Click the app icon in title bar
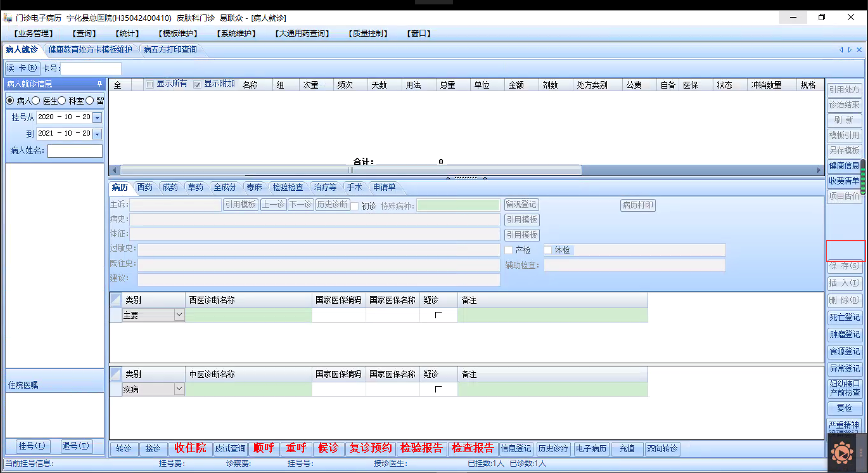 coord(8,18)
